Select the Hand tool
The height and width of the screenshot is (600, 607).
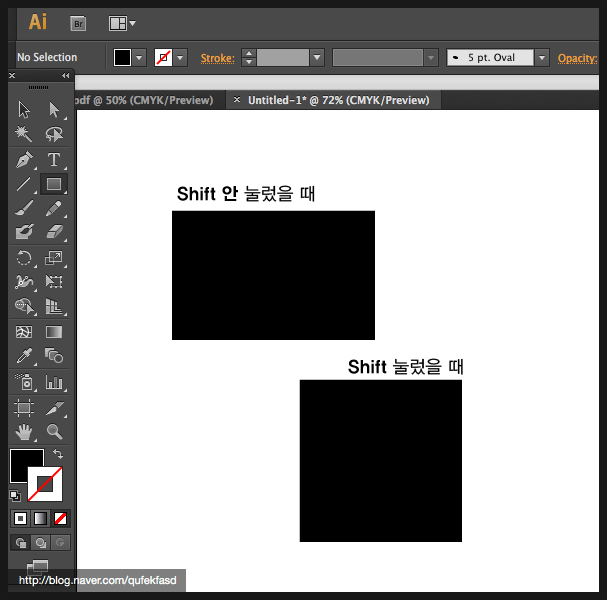(24, 432)
